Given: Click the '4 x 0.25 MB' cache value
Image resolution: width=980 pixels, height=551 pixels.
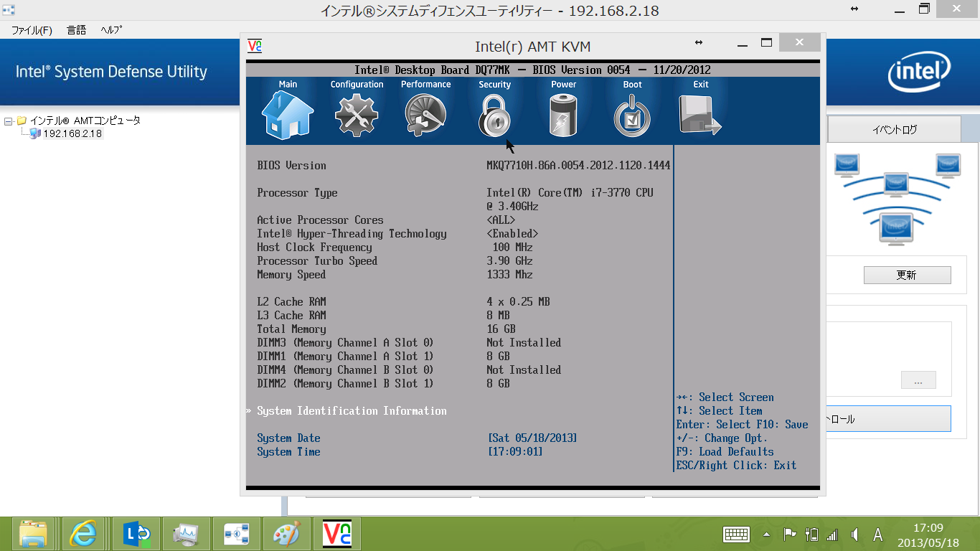Looking at the screenshot, I should (518, 302).
